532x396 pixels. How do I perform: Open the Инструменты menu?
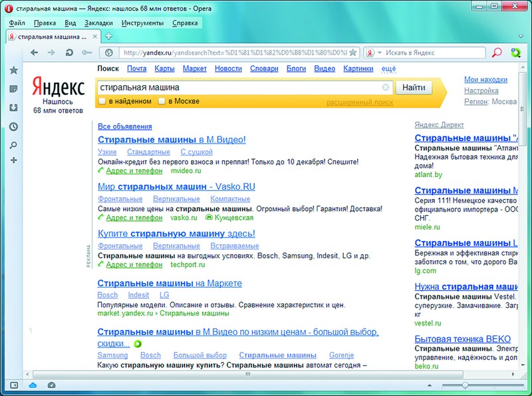[x=142, y=23]
